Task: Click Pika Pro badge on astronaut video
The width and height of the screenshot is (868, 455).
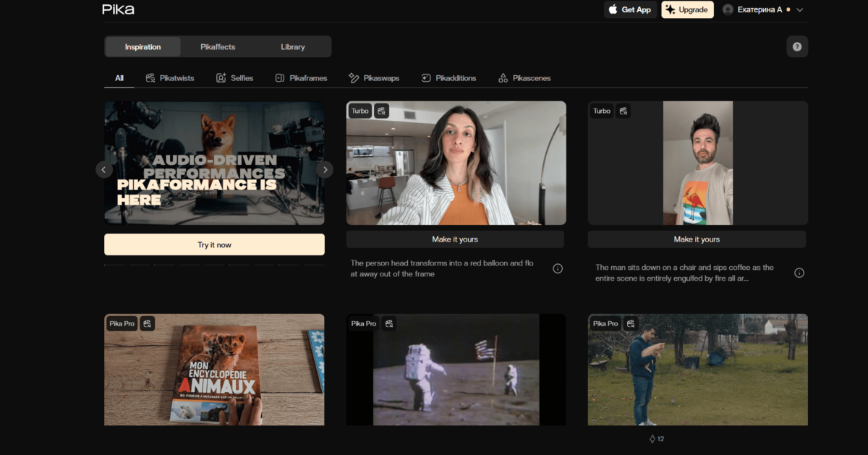Action: 363,323
